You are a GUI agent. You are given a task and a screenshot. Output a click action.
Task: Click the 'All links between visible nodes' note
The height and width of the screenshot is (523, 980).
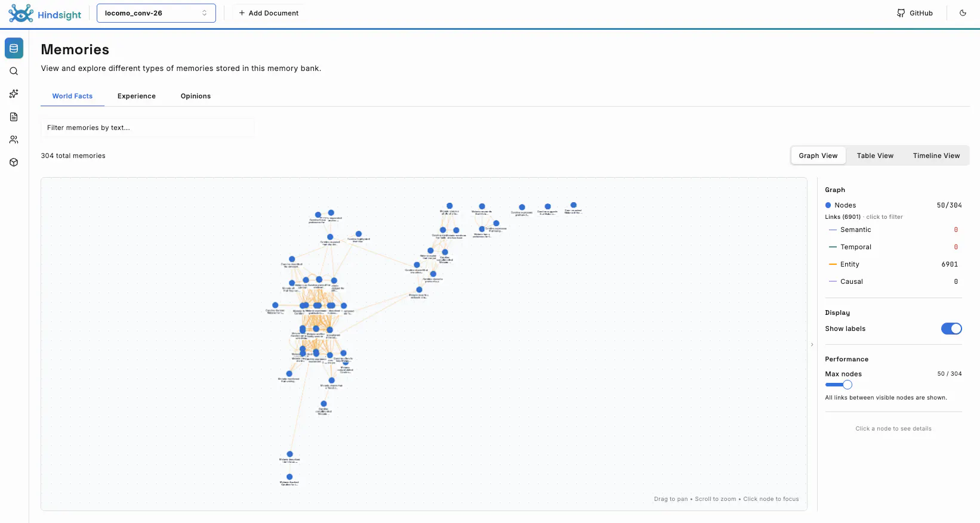tap(886, 398)
